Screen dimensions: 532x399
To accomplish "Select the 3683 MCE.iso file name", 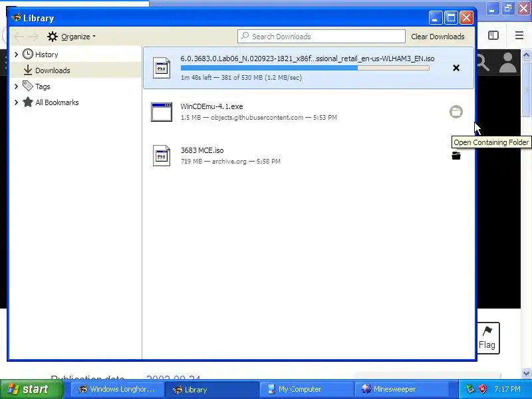I will 202,150.
